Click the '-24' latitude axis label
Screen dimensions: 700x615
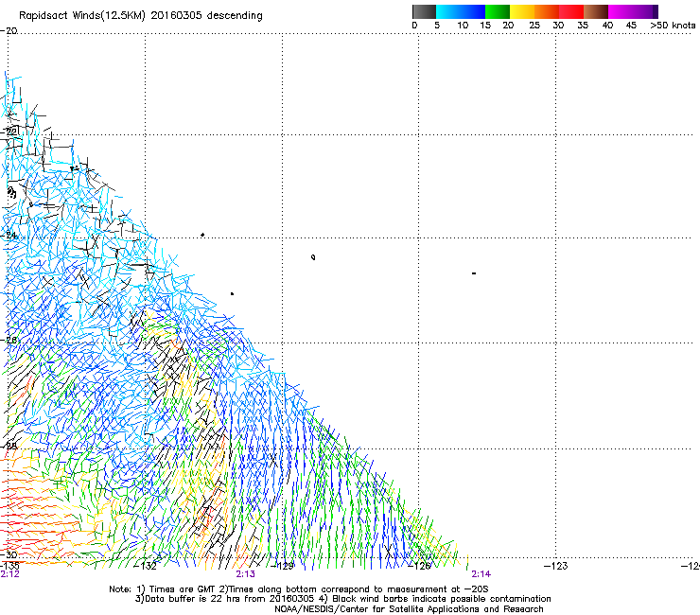coord(9,235)
